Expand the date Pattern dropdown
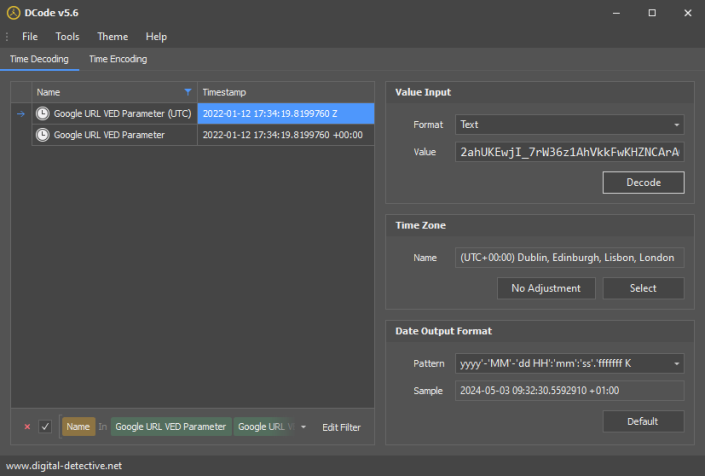Screen dimensions: 705x476 point(676,364)
